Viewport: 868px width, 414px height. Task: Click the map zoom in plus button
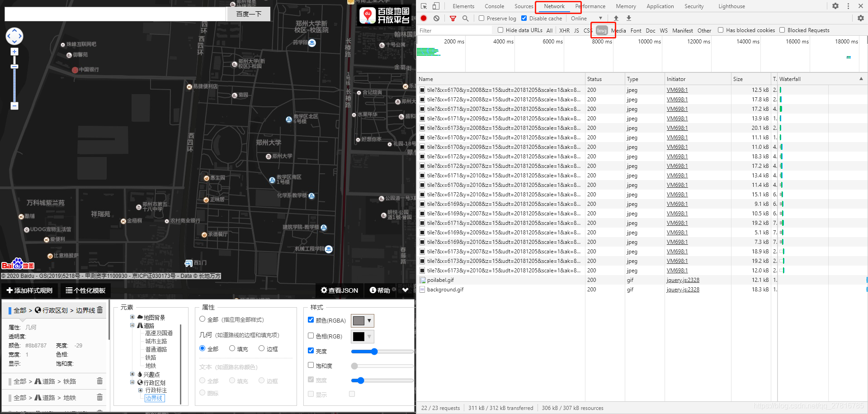pos(14,52)
